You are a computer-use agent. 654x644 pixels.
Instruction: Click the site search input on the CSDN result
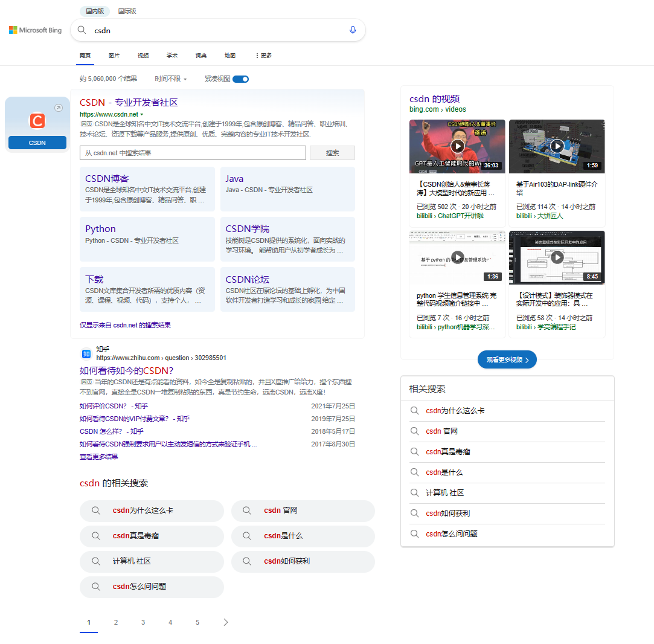click(193, 153)
